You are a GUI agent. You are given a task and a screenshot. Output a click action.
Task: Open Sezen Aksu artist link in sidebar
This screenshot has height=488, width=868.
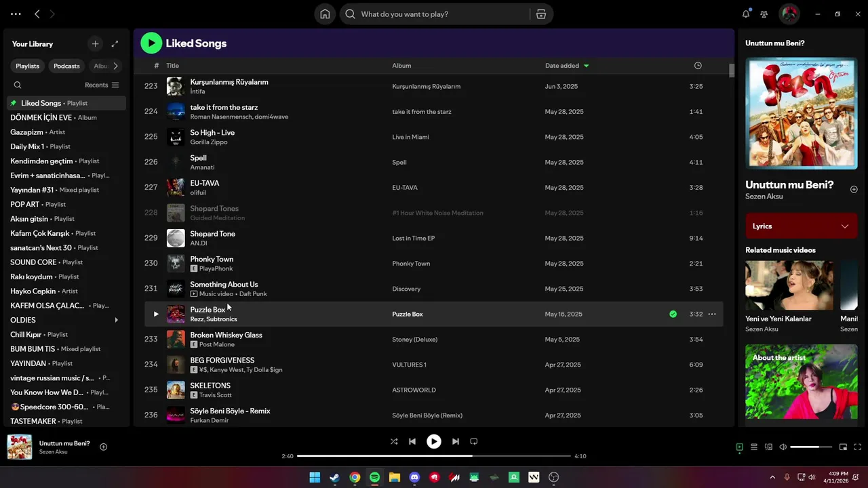[x=764, y=197]
